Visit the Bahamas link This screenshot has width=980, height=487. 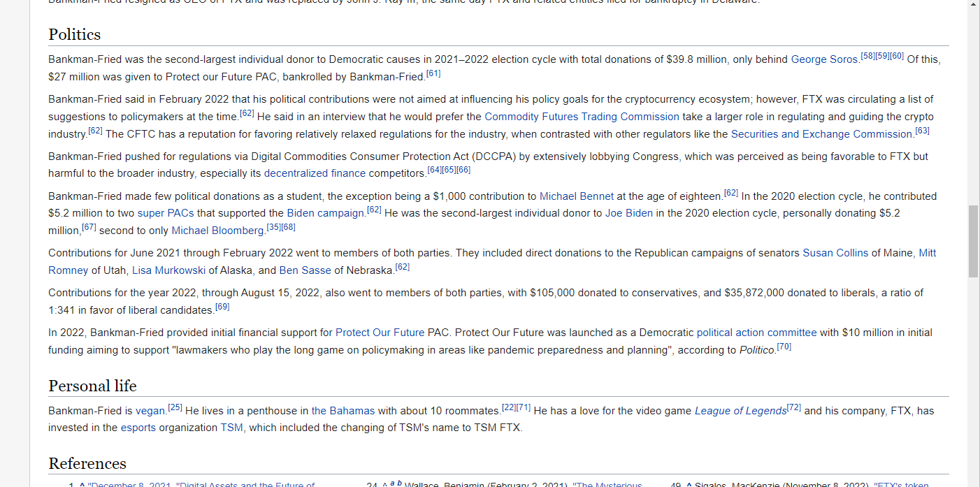[343, 411]
